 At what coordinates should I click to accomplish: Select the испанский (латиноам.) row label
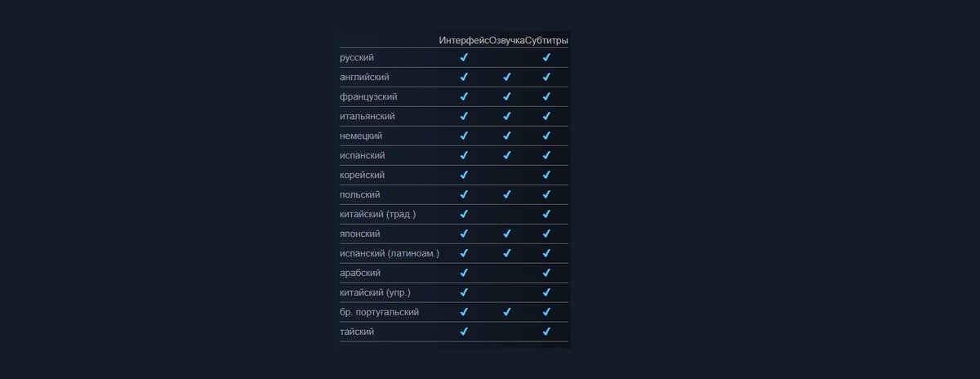[390, 253]
